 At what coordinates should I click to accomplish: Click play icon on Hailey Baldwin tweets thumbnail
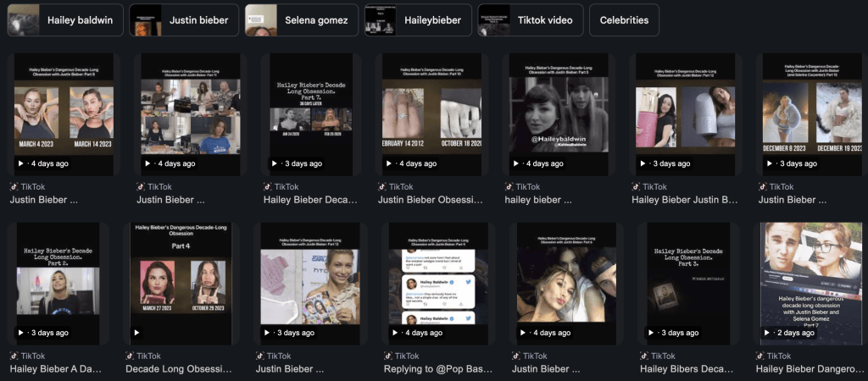(x=396, y=333)
